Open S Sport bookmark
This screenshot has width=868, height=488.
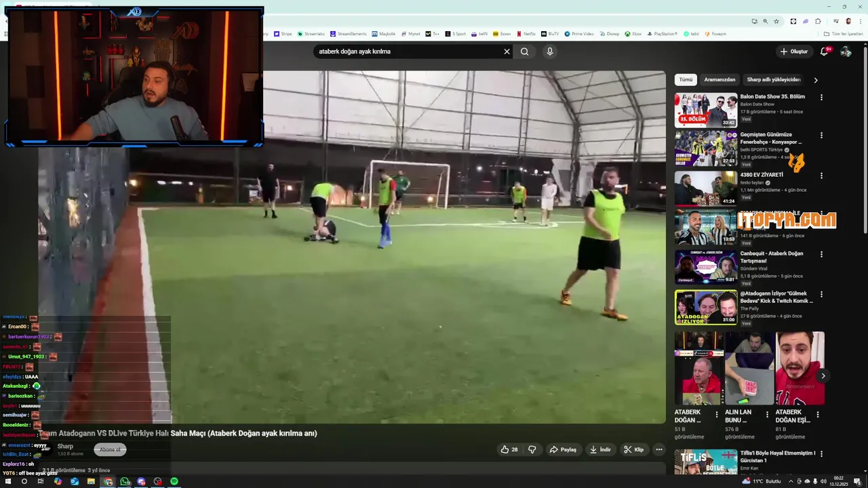(x=456, y=34)
